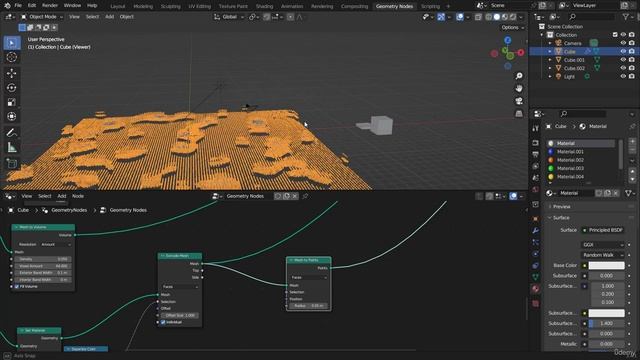Screen dimensions: 640x360
Task: Click the Geometry Nodes breadcrumb link
Action: click(x=128, y=210)
